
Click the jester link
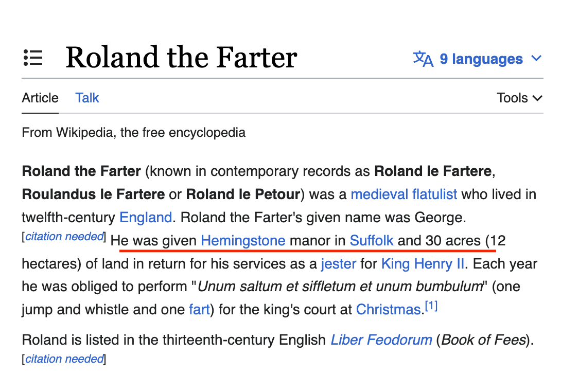click(339, 264)
